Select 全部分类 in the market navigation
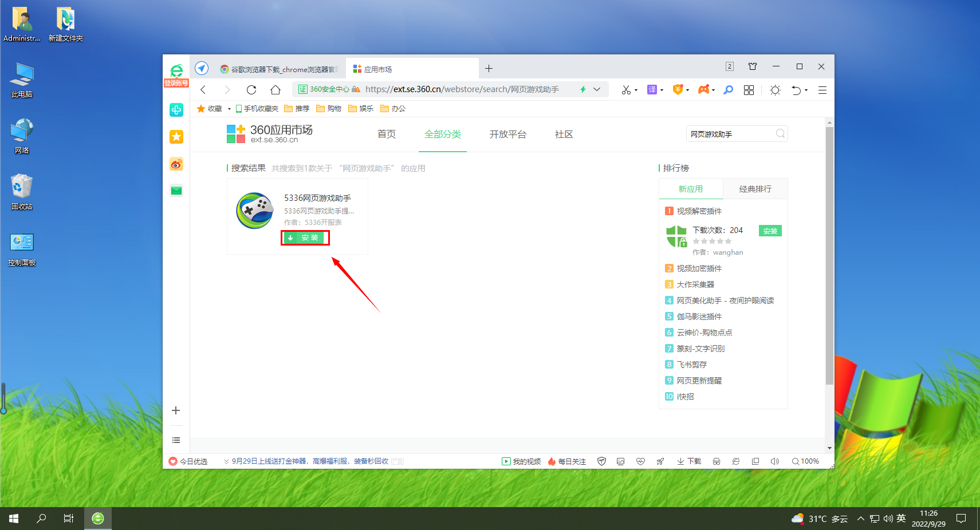 tap(443, 134)
